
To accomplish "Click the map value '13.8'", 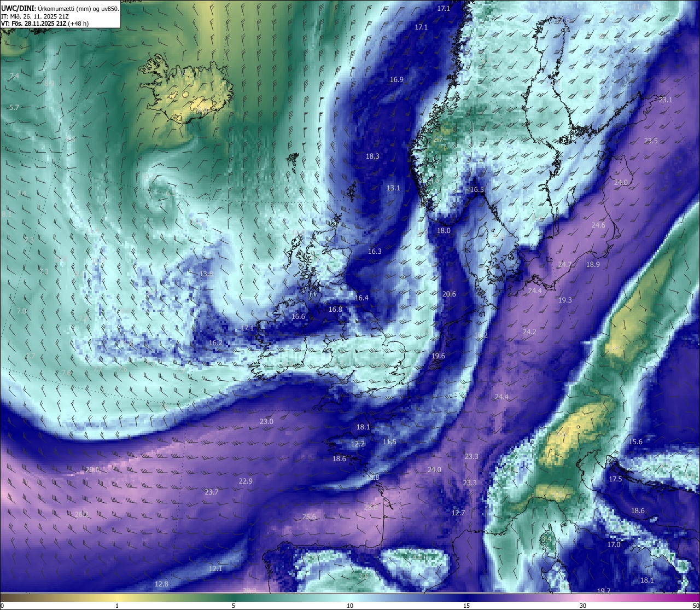I will pos(206,274).
